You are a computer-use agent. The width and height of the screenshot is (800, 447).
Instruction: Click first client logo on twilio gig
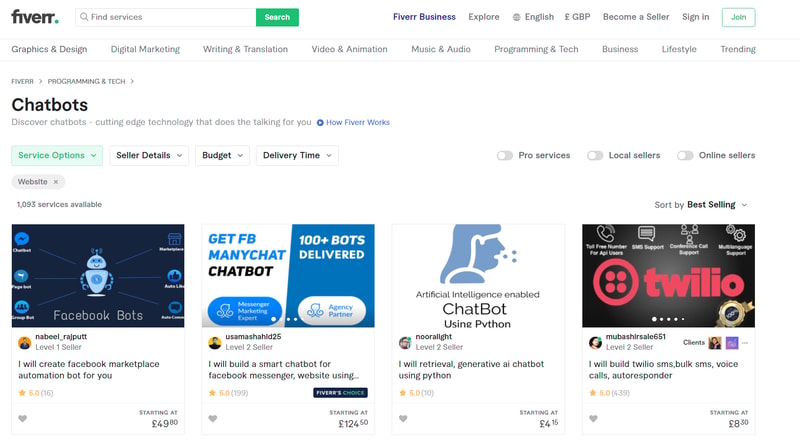tap(715, 343)
